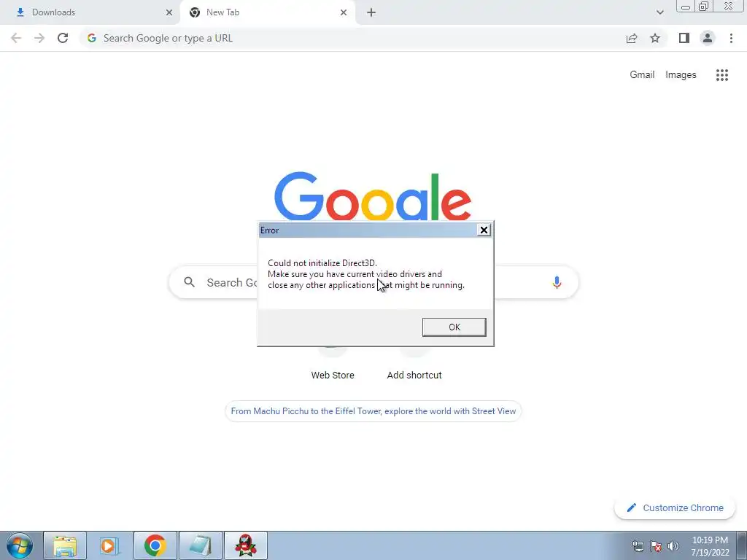Open a new tab with plus button
This screenshot has height=560, width=747.
tap(371, 12)
